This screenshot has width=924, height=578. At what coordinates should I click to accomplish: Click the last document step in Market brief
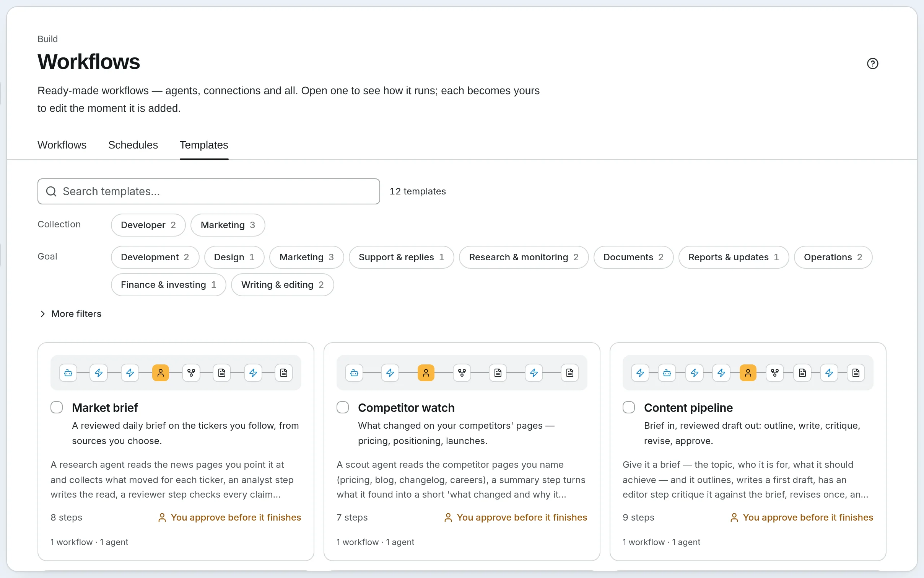(284, 373)
